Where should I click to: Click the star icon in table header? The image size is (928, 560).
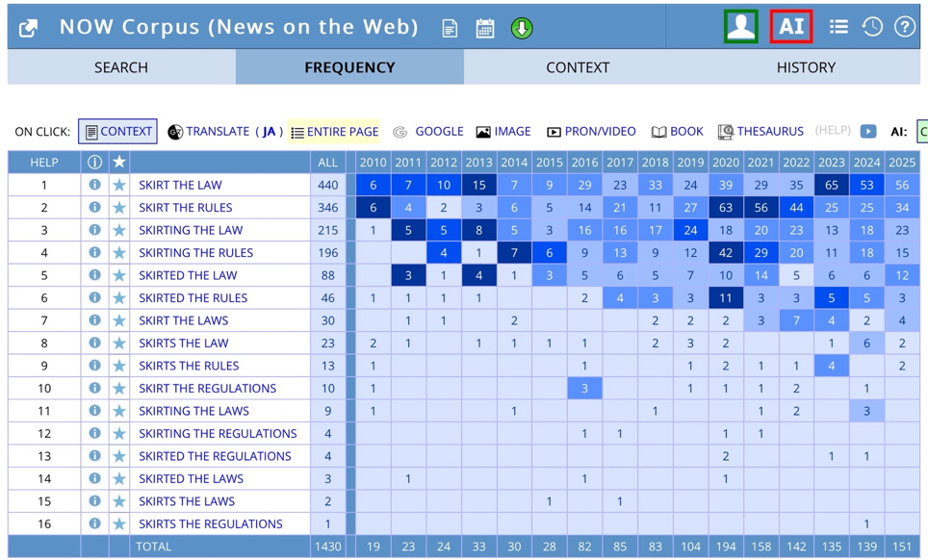click(x=119, y=162)
